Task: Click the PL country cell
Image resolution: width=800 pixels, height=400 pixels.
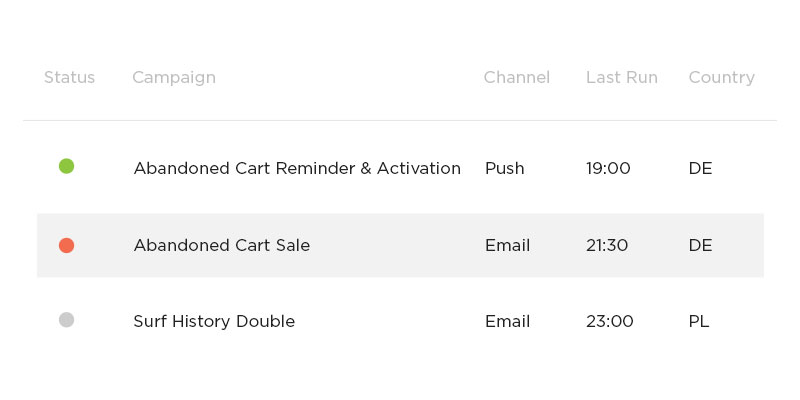Action: [699, 322]
